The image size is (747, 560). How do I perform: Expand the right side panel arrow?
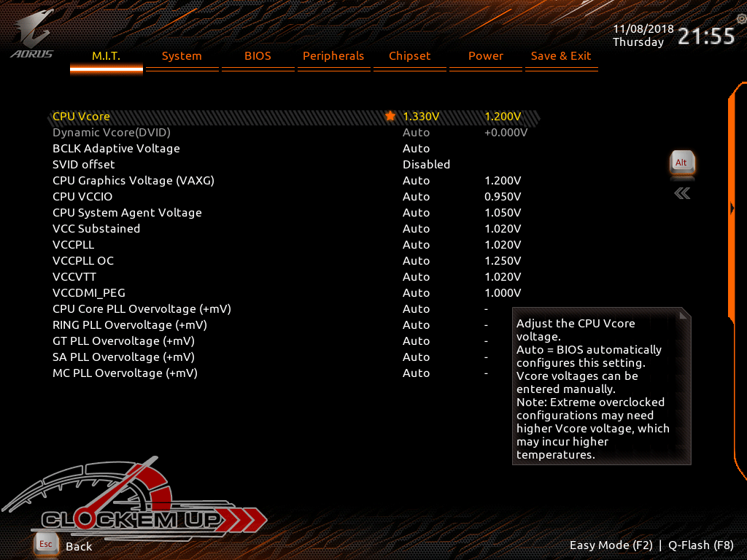click(732, 209)
